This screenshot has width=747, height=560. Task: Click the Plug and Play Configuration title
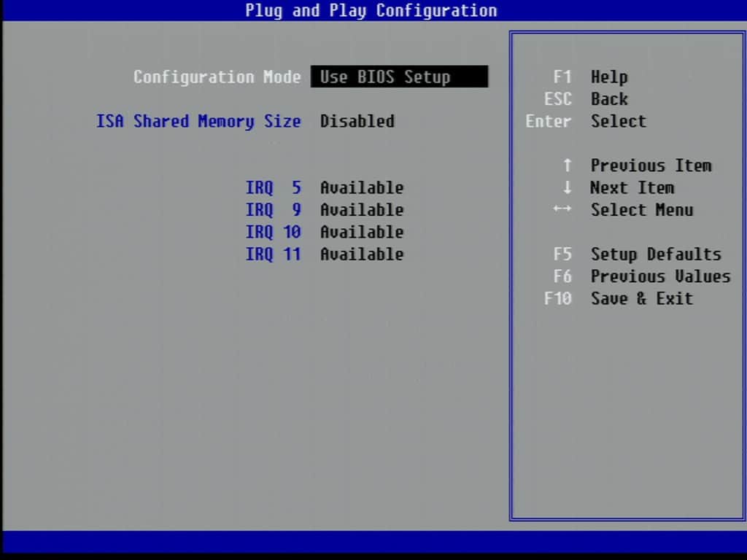(371, 10)
